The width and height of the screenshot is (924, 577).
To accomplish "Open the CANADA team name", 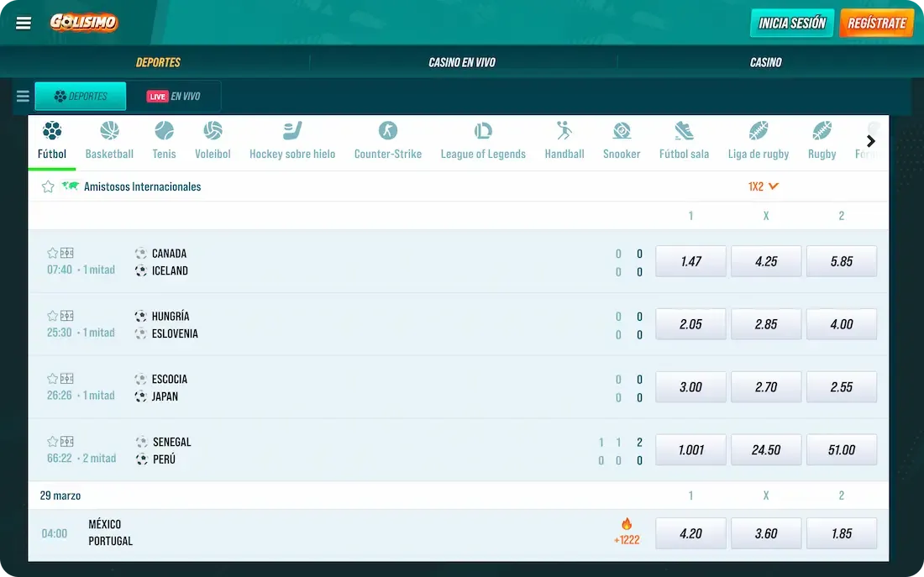I will point(169,254).
